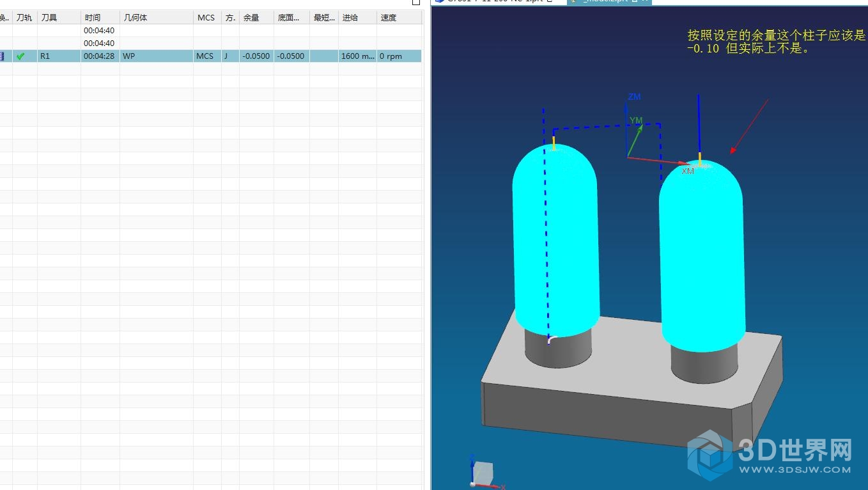The width and height of the screenshot is (868, 490).
Task: Click the ZM axis label in the viewport
Action: click(x=634, y=97)
